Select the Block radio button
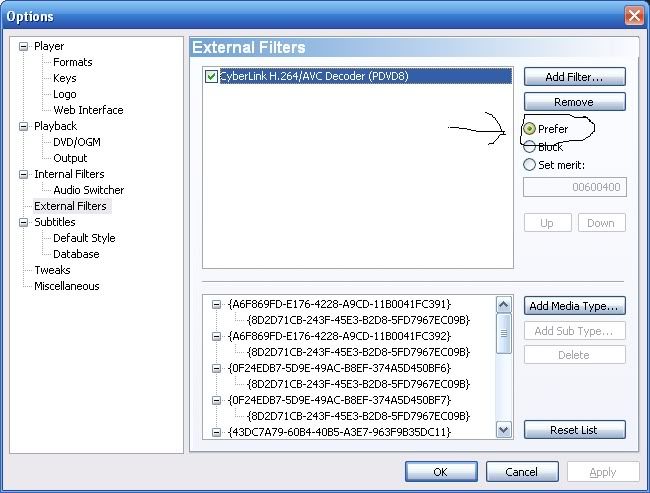Viewport: 650px width, 493px height. click(529, 146)
